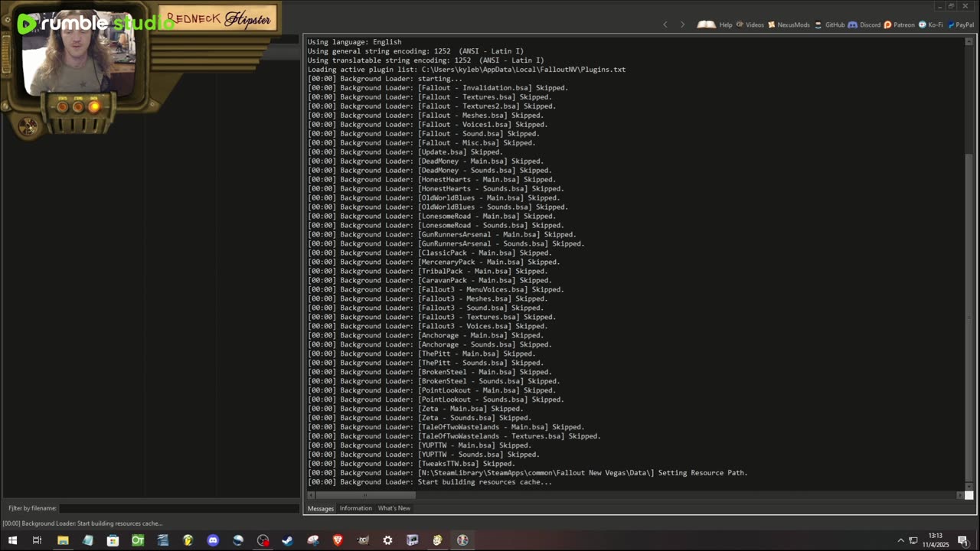Select the 'ClassicPack - Main.bsa' log line

click(x=430, y=253)
